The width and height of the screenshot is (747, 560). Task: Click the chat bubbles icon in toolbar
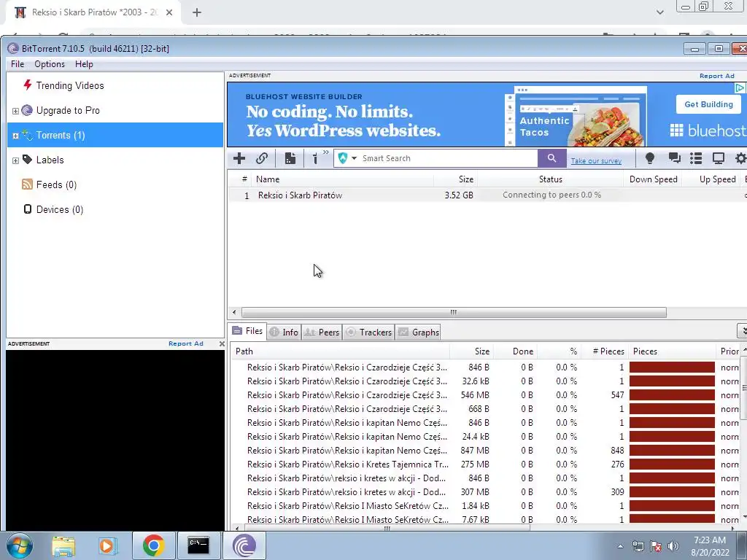[674, 158]
